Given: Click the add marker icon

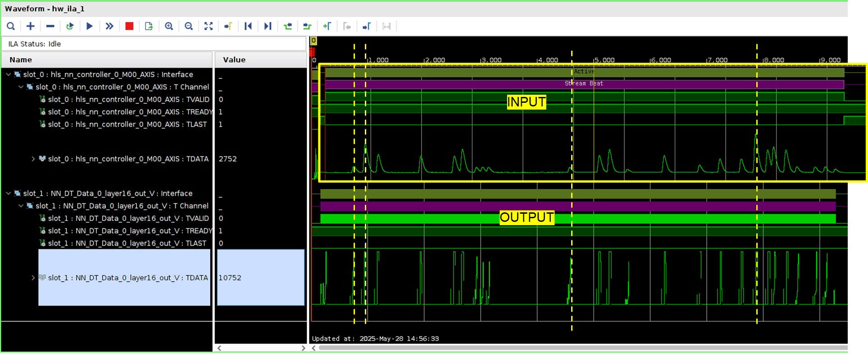Looking at the screenshot, I should 327,26.
